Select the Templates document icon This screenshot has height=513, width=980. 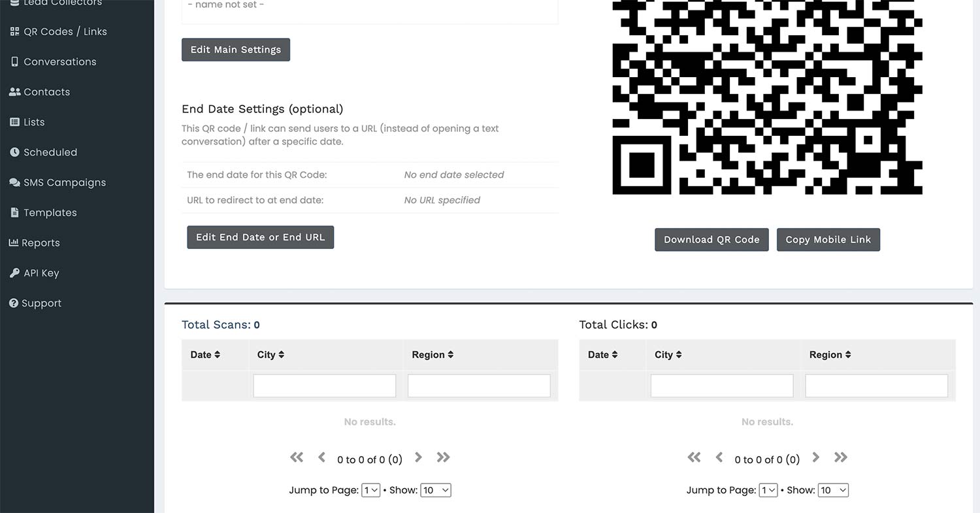tap(14, 212)
